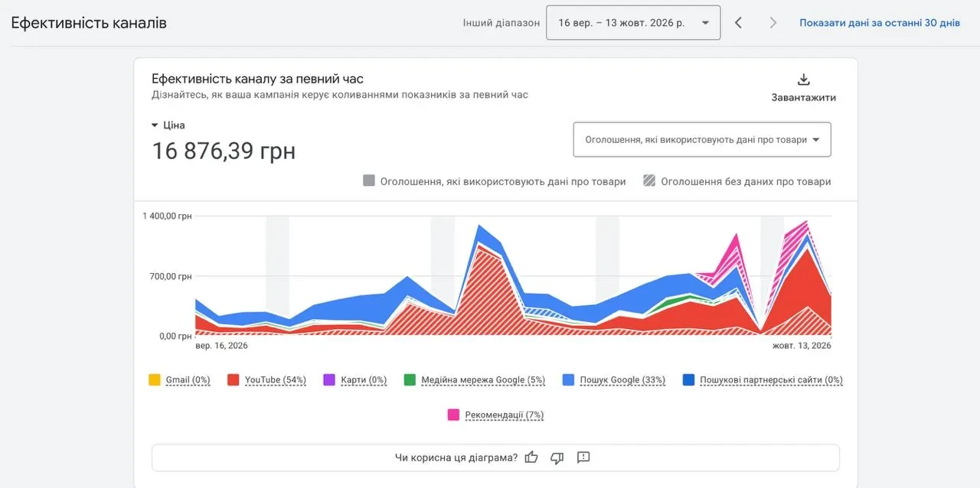Image resolution: width=980 pixels, height=488 pixels.
Task: Open the date range dropdown
Action: (632, 23)
